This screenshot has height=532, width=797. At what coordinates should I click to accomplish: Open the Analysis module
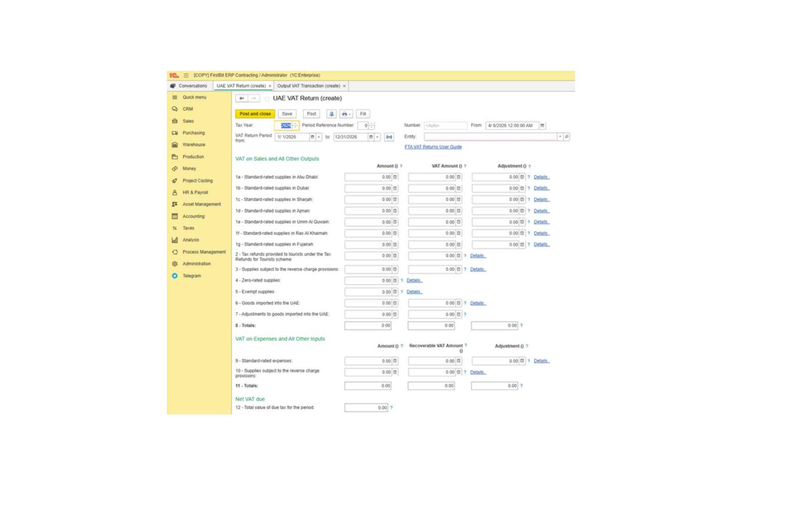(x=191, y=240)
